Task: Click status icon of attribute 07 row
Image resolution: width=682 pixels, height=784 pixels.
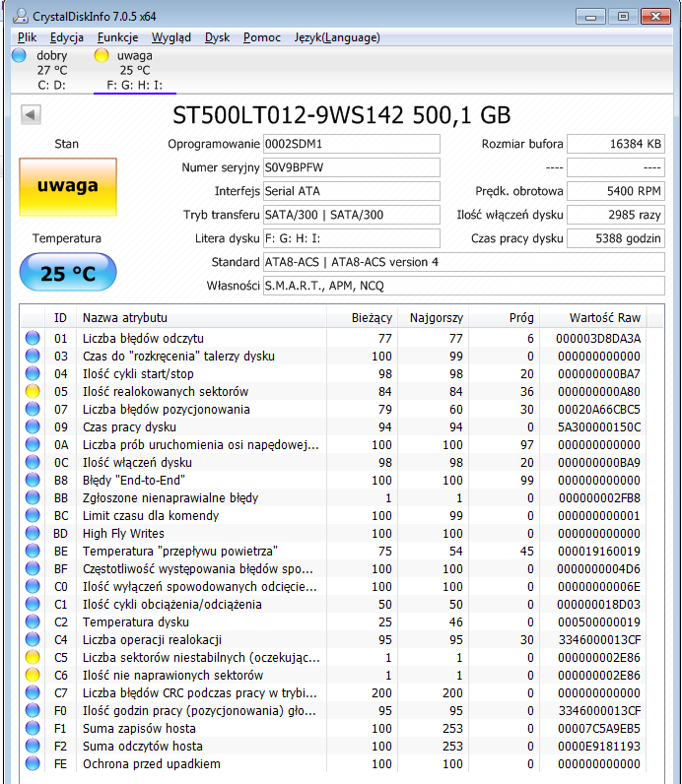Action: tap(33, 409)
